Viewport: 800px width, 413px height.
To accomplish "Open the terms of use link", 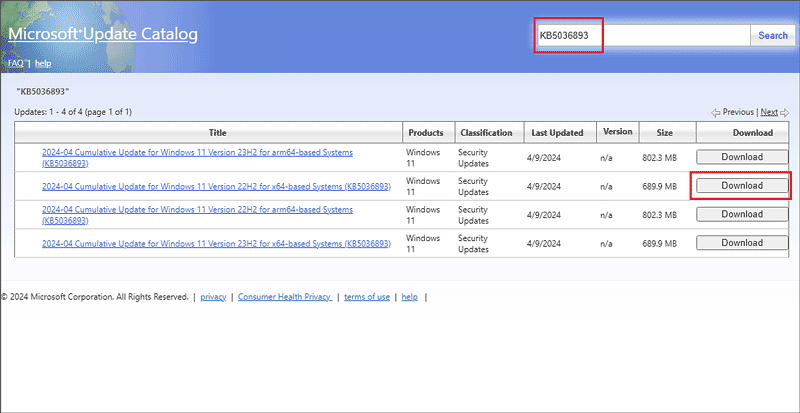I will click(x=367, y=297).
